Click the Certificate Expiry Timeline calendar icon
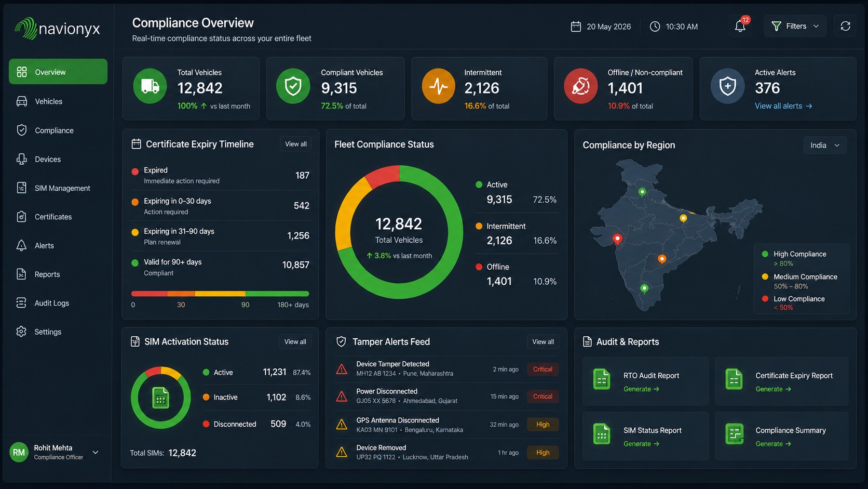This screenshot has width=868, height=489. coord(136,144)
